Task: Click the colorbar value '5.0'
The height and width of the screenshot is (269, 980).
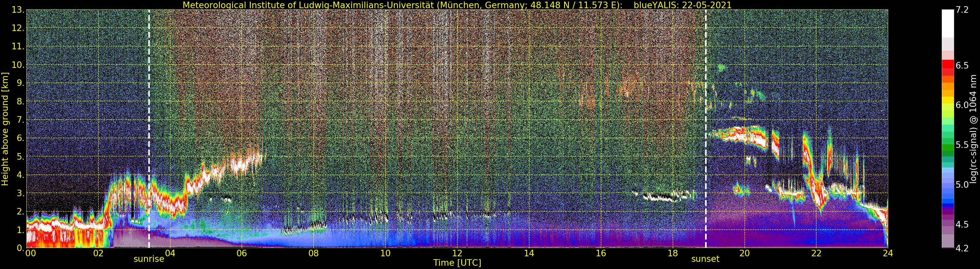Action: click(x=962, y=184)
